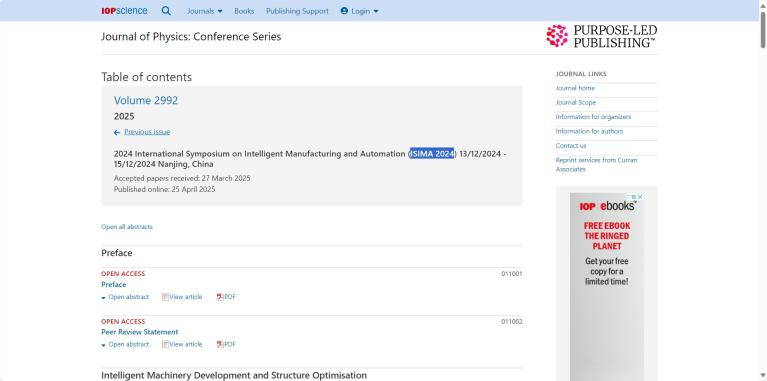Click the Volume 2992 heading link
The image size is (767, 381).
click(146, 100)
